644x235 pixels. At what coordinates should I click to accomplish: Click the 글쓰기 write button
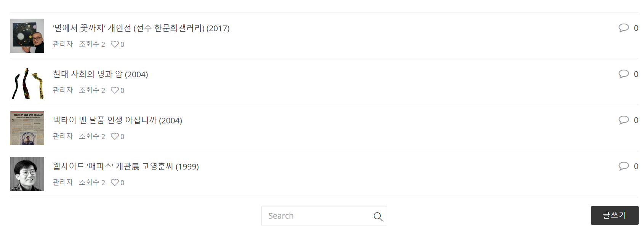[615, 215]
